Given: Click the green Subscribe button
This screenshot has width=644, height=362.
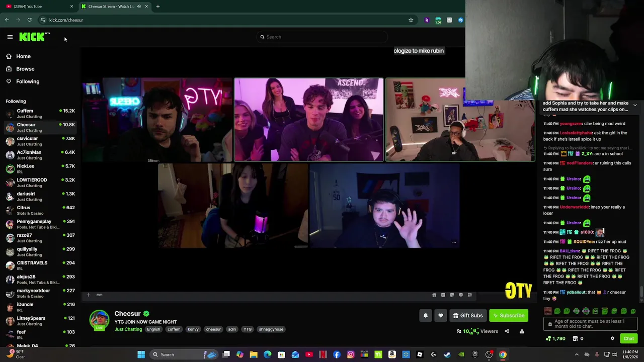Looking at the screenshot, I should (509, 315).
